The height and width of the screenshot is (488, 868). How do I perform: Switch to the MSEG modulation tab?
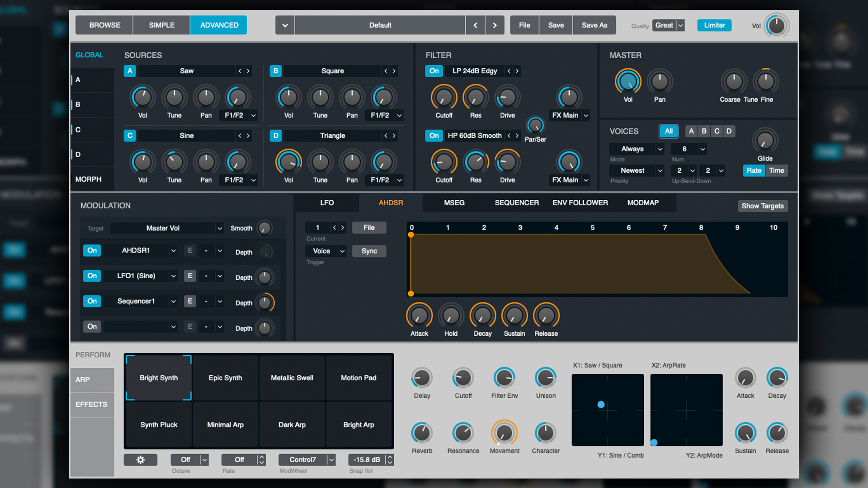pos(453,202)
